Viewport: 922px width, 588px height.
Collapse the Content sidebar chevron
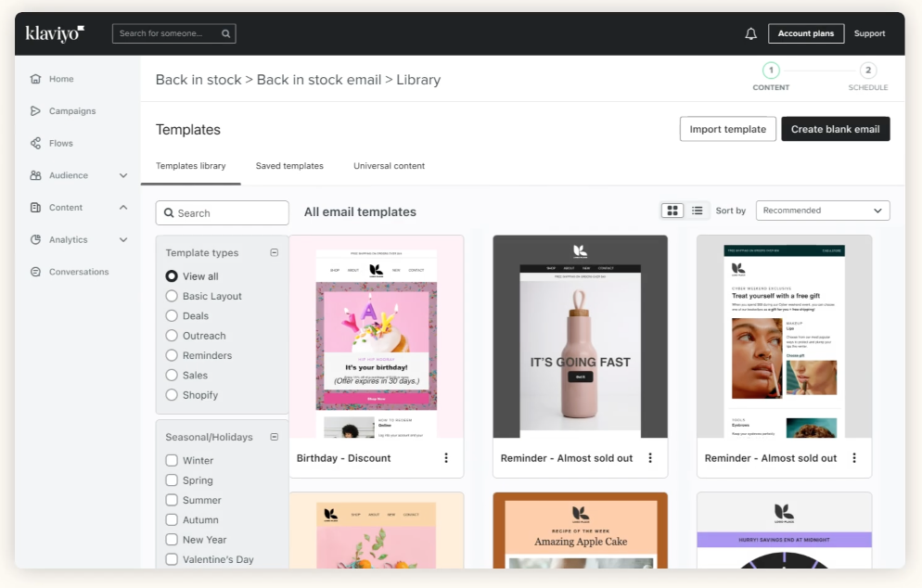123,207
